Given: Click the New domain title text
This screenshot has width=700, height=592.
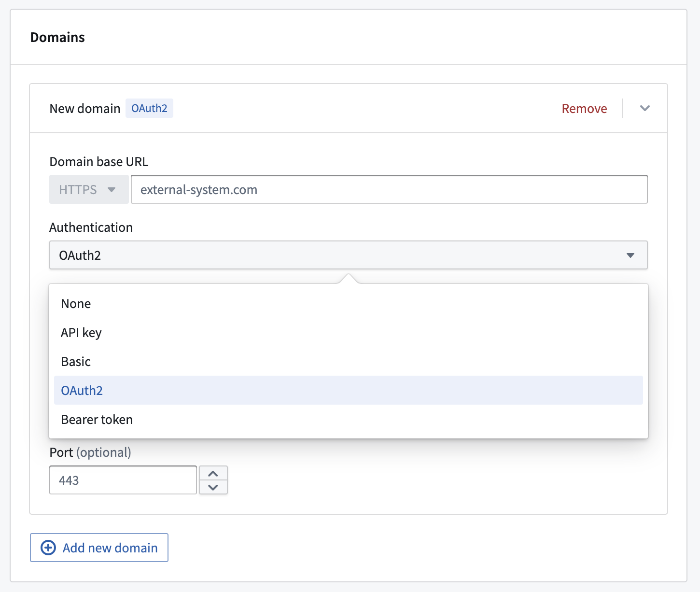Looking at the screenshot, I should 85,109.
